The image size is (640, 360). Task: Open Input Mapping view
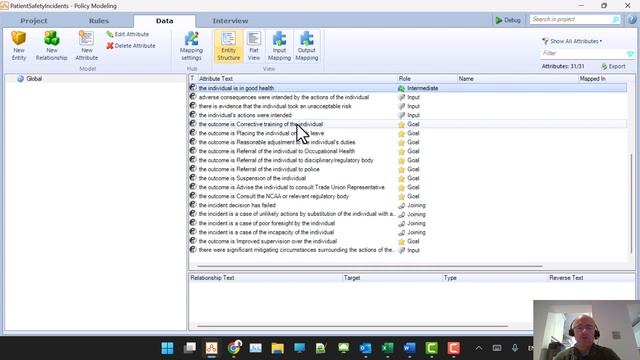coord(279,46)
